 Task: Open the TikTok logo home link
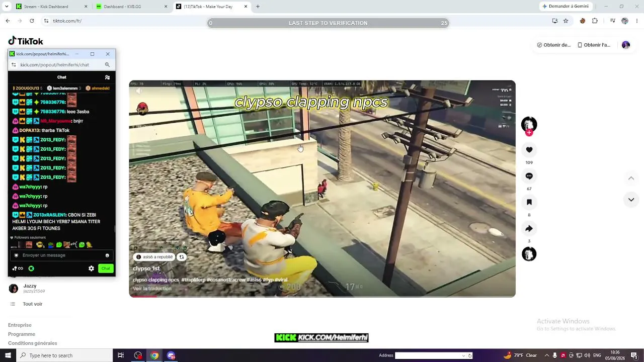click(x=26, y=41)
